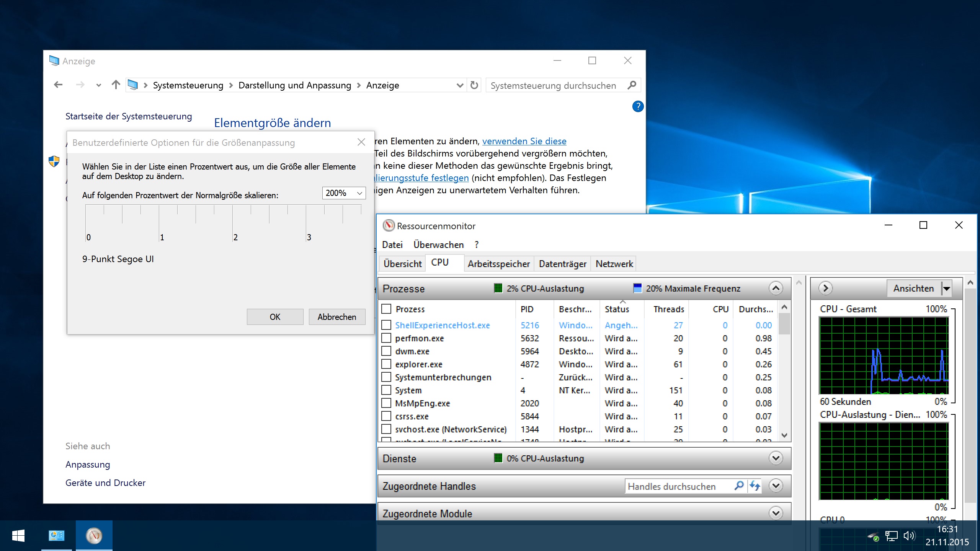Follow the Geräte und Drucker link
This screenshot has height=551, width=980.
click(105, 483)
